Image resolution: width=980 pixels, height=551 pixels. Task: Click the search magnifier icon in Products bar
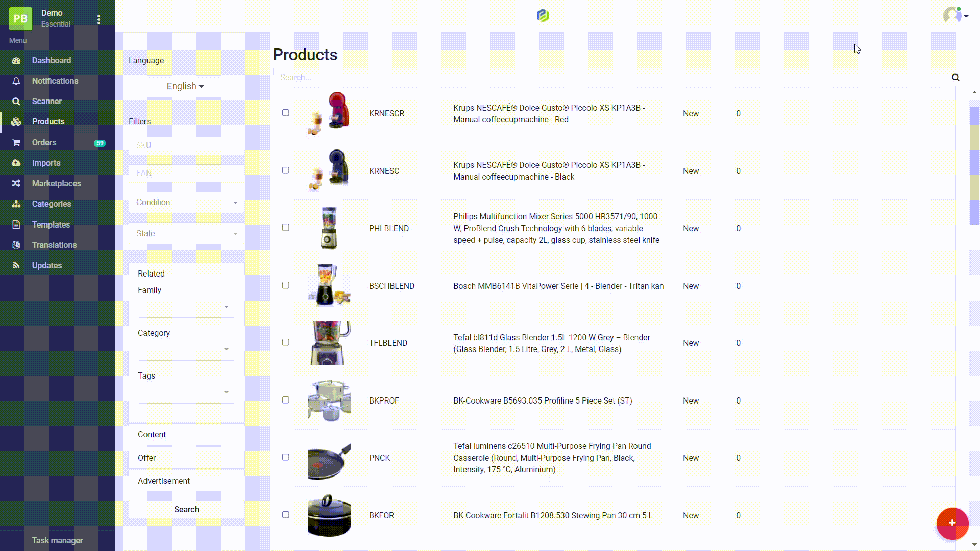(x=955, y=78)
